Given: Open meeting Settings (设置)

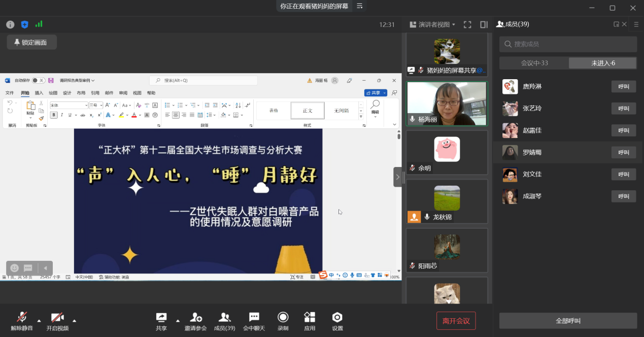Looking at the screenshot, I should tap(337, 318).
